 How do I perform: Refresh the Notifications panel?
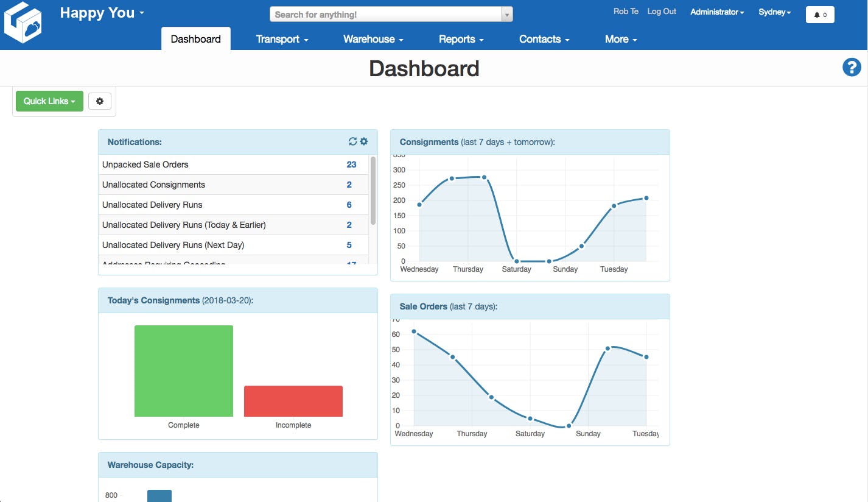click(x=353, y=141)
